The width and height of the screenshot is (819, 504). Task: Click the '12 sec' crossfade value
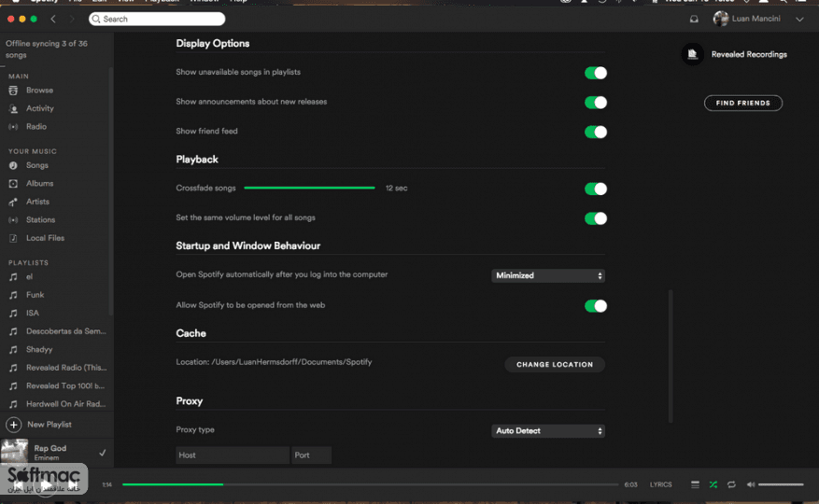pyautogui.click(x=397, y=188)
